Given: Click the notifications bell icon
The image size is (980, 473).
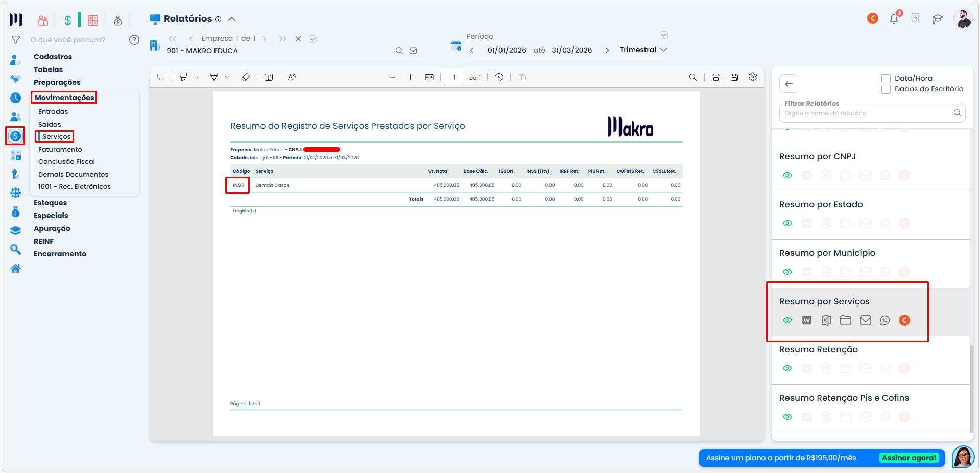Looking at the screenshot, I should point(894,19).
